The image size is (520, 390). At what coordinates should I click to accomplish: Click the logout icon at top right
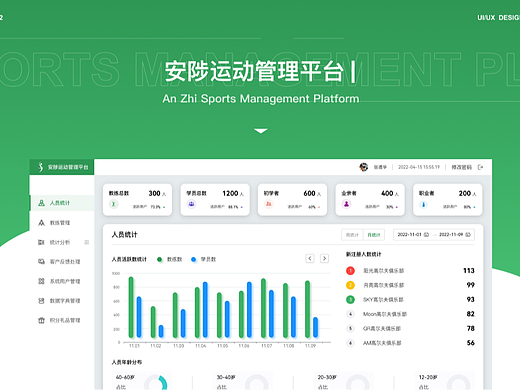480,167
